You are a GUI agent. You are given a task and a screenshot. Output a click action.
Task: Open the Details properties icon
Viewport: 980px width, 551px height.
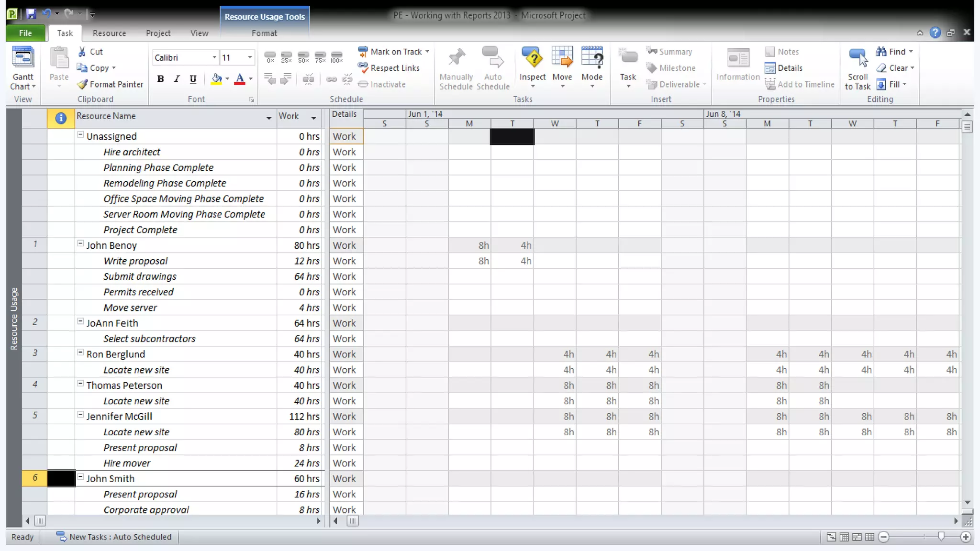(769, 68)
